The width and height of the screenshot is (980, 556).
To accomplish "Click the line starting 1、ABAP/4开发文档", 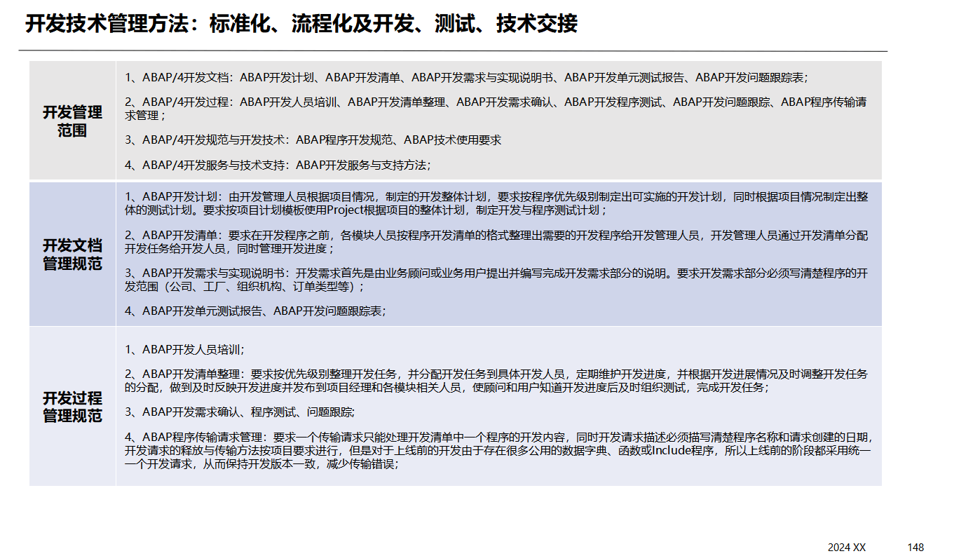I will [x=466, y=78].
